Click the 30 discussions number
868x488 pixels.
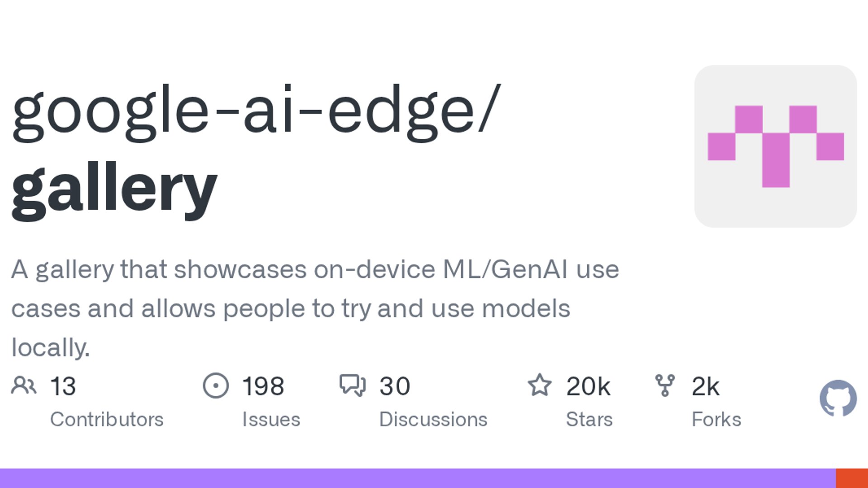395,386
